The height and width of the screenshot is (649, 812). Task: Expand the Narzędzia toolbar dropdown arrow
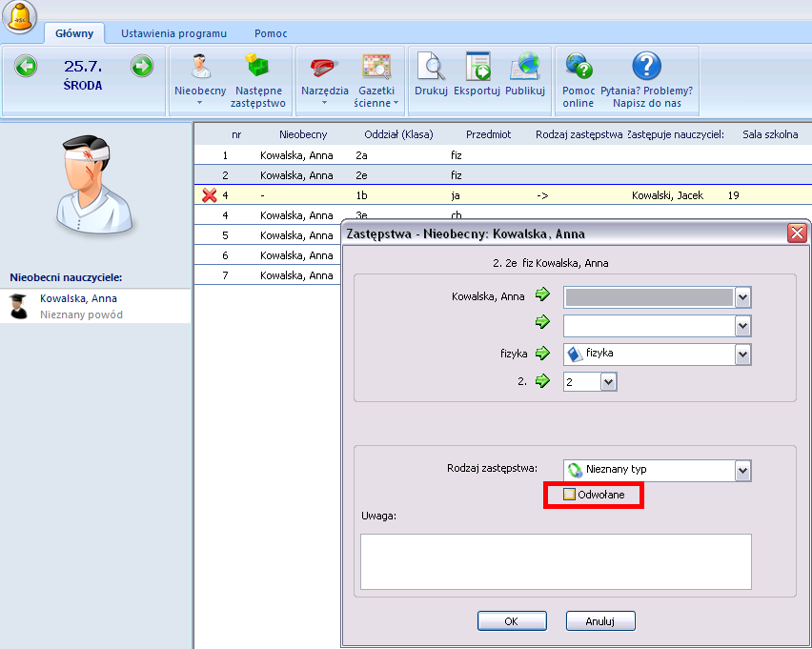point(324,103)
